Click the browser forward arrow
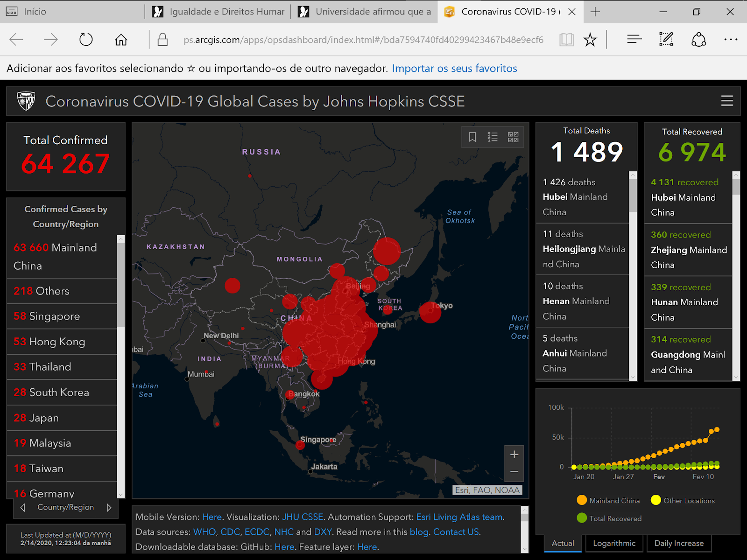 click(x=51, y=40)
